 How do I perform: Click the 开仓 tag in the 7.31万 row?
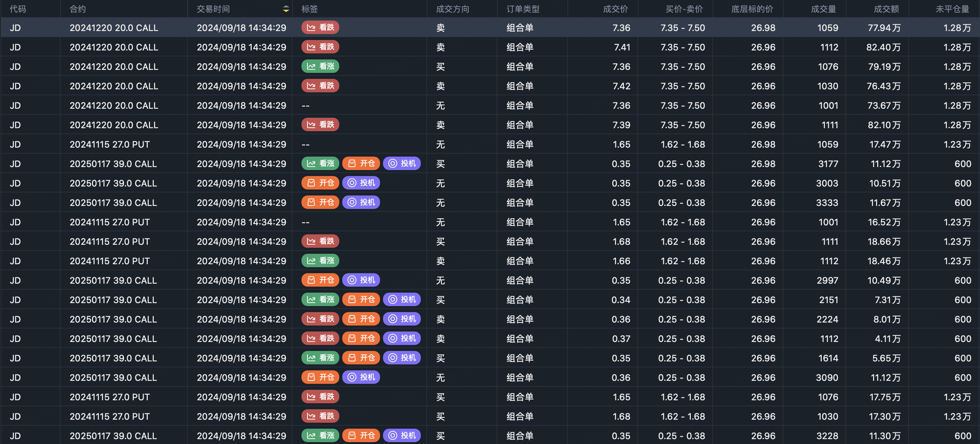point(361,299)
